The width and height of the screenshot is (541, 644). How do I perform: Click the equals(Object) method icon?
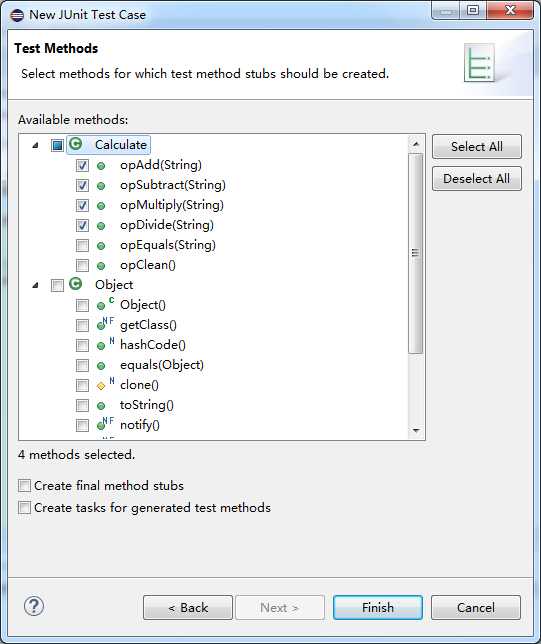(101, 366)
